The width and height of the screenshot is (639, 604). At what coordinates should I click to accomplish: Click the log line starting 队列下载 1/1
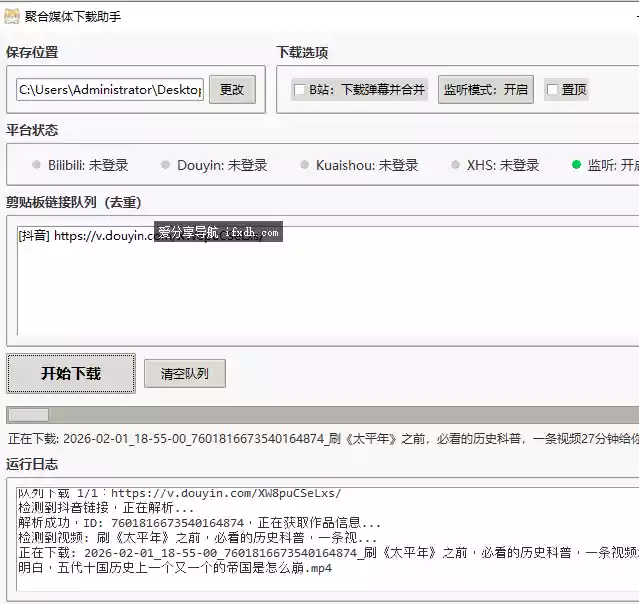[180, 493]
